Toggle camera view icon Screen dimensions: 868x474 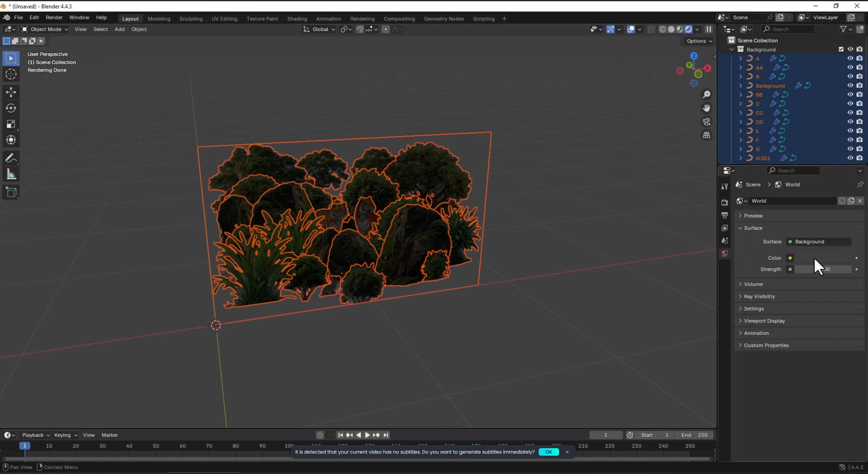pos(707,122)
